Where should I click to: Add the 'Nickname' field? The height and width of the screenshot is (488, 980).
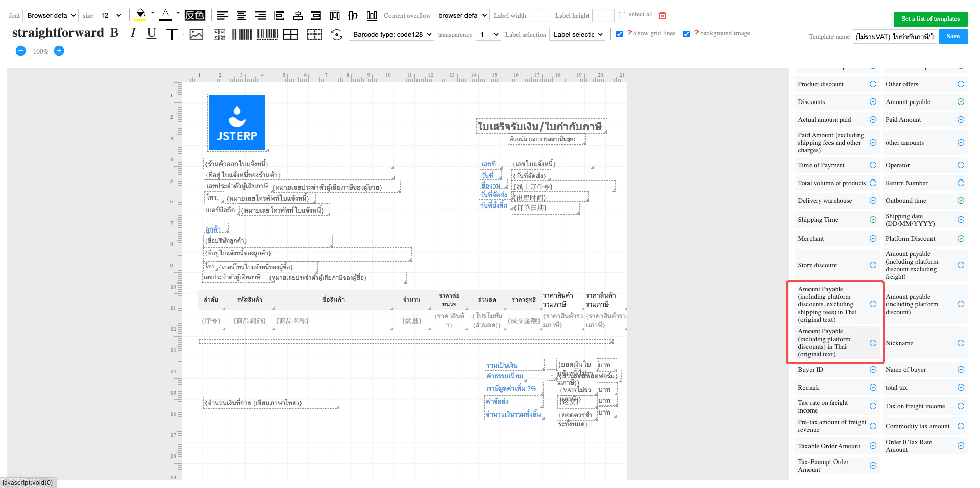tap(961, 343)
